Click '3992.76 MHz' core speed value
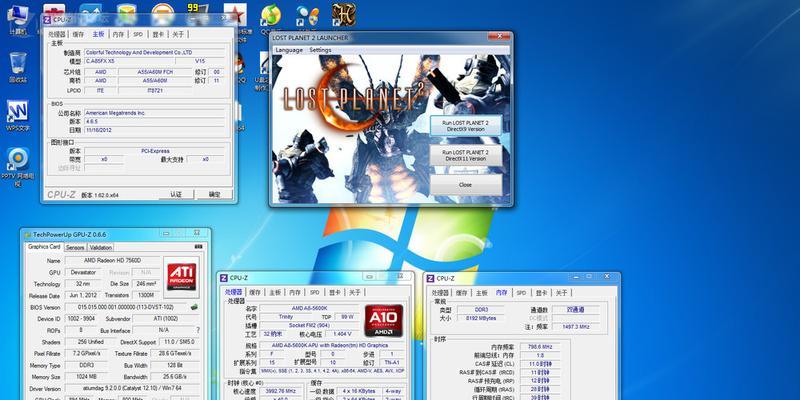This screenshot has width=800, height=400. click(x=283, y=391)
